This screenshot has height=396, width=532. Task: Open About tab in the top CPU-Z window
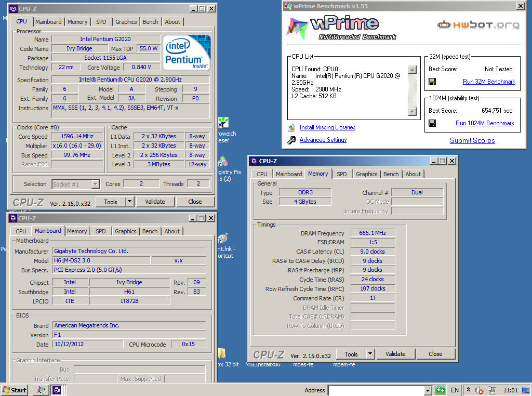(172, 22)
